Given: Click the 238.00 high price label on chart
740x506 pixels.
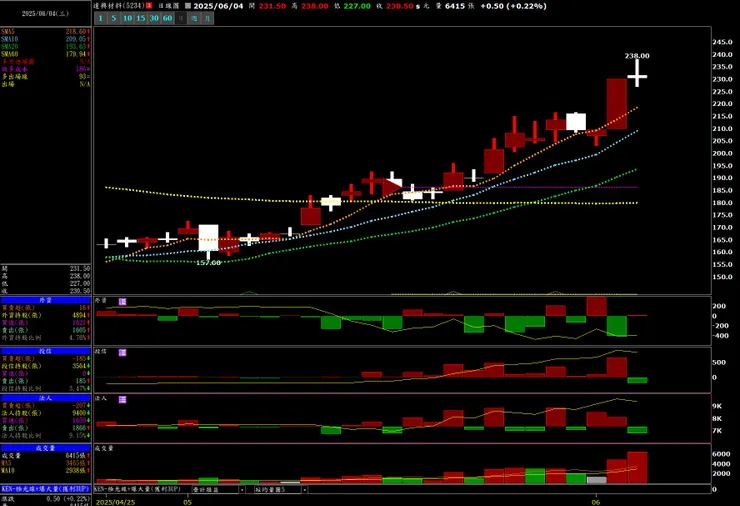Looking at the screenshot, I should [x=637, y=56].
